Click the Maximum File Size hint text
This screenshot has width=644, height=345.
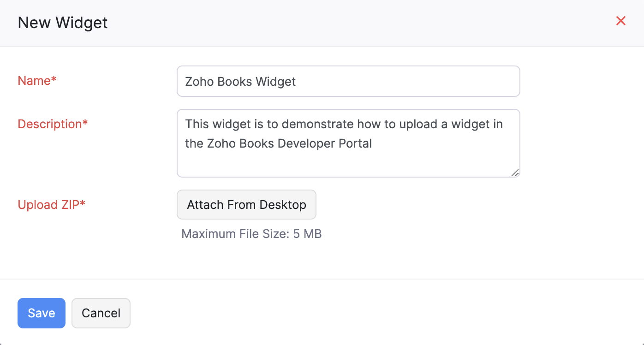[x=251, y=234]
